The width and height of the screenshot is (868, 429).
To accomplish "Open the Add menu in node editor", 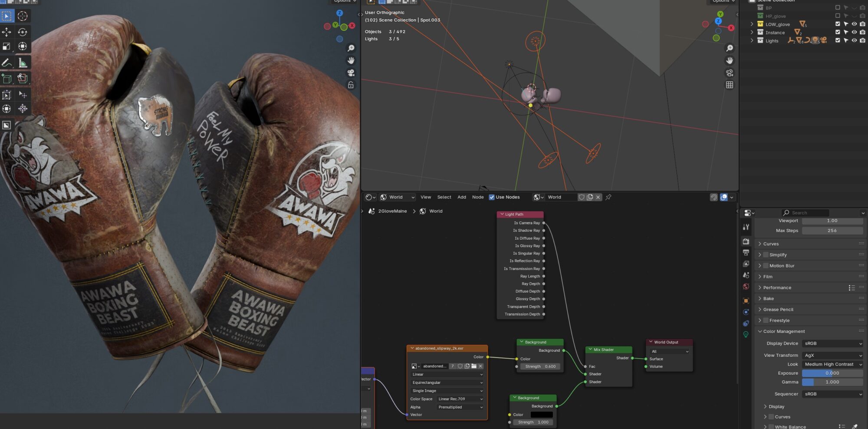I will click(x=461, y=197).
